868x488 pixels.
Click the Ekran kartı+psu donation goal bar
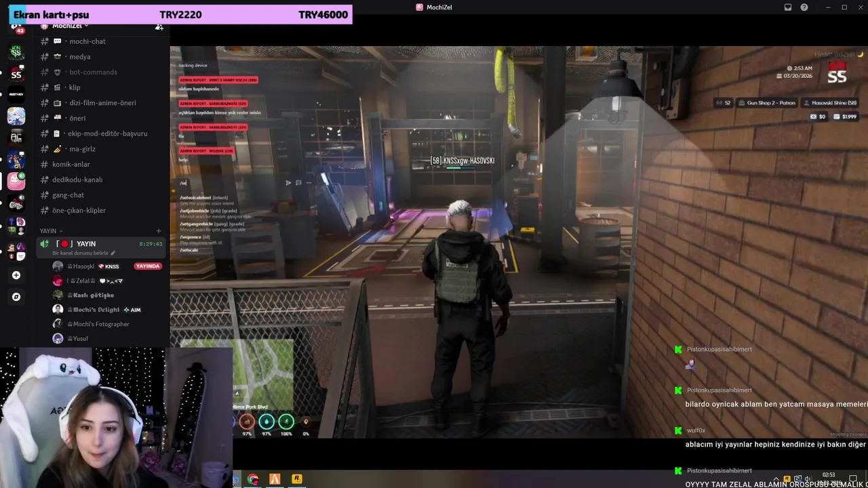pyautogui.click(x=180, y=14)
